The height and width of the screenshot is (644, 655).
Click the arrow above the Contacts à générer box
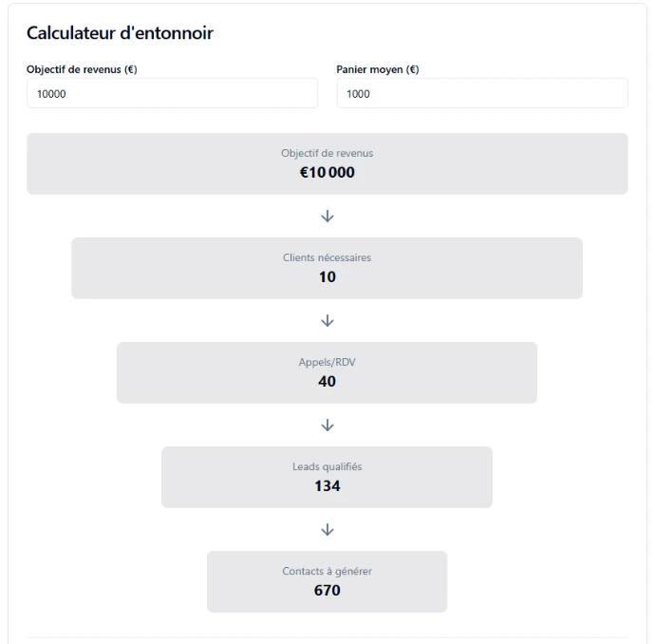point(327,530)
